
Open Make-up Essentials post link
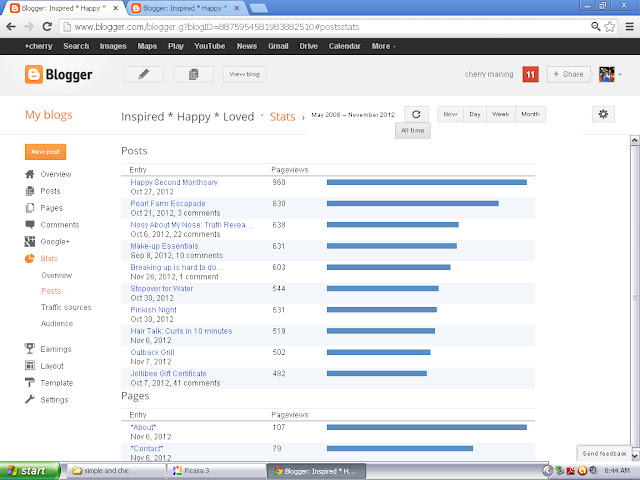click(164, 246)
